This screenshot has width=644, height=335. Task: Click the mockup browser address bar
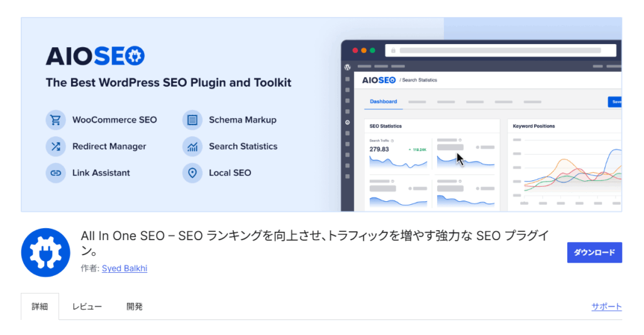501,50
